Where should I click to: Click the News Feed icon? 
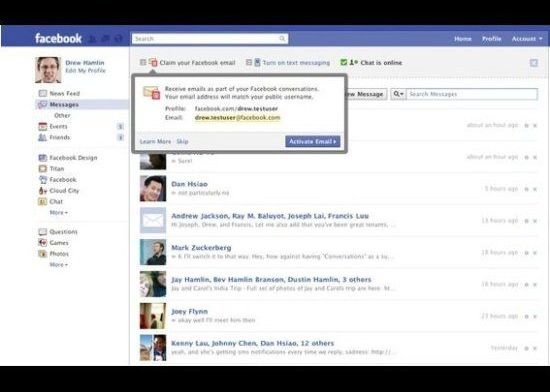pyautogui.click(x=42, y=93)
